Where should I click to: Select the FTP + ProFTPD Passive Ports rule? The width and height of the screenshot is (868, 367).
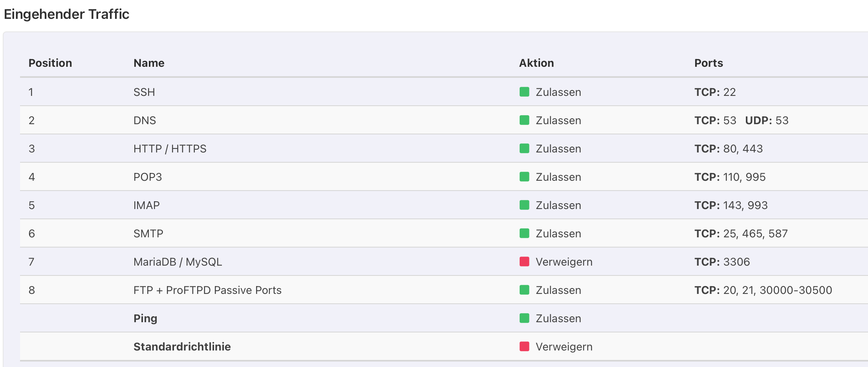pos(207,290)
